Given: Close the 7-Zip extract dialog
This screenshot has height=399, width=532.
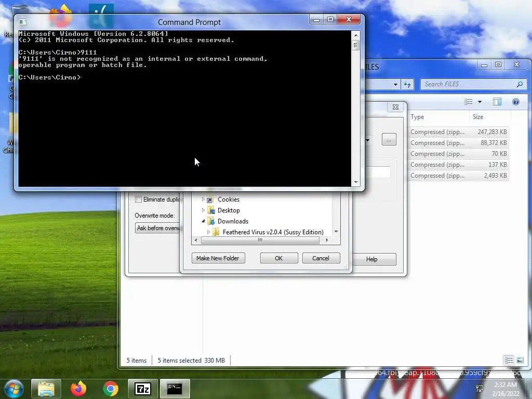Looking at the screenshot, I should (x=395, y=107).
